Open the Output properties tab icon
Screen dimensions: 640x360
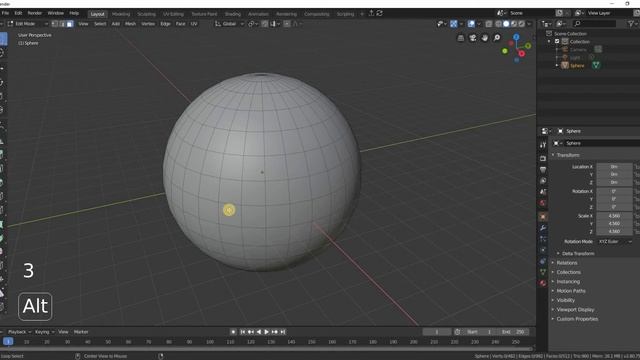point(543,169)
